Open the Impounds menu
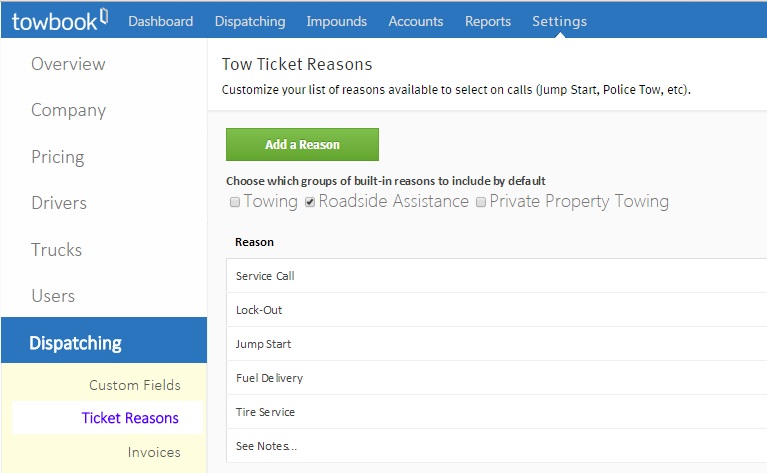The width and height of the screenshot is (767, 473). pyautogui.click(x=336, y=21)
